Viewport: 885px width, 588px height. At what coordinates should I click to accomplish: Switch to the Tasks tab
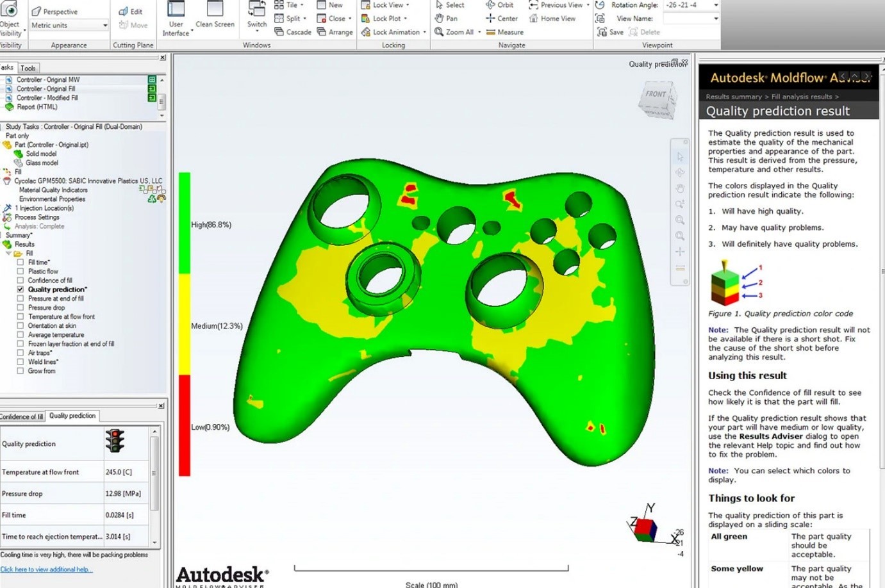pyautogui.click(x=7, y=67)
